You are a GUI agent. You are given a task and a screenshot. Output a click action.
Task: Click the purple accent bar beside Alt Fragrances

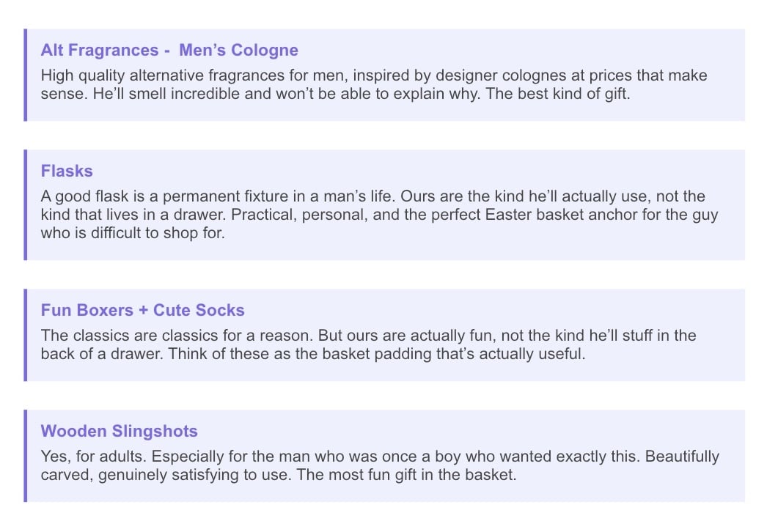(x=25, y=75)
